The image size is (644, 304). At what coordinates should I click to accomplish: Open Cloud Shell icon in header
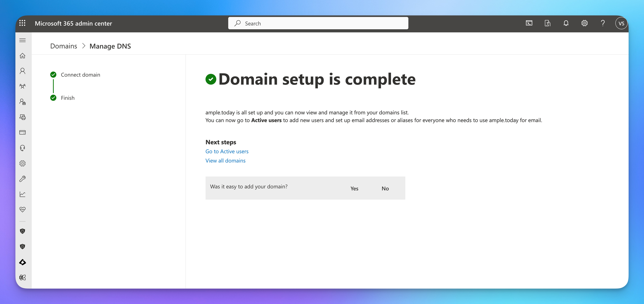[x=529, y=23]
